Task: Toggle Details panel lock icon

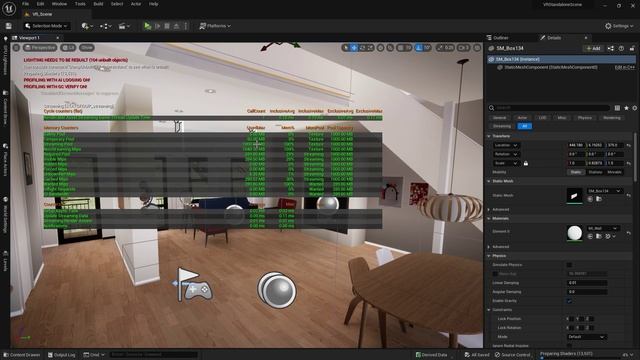Action: pyautogui.click(x=632, y=48)
